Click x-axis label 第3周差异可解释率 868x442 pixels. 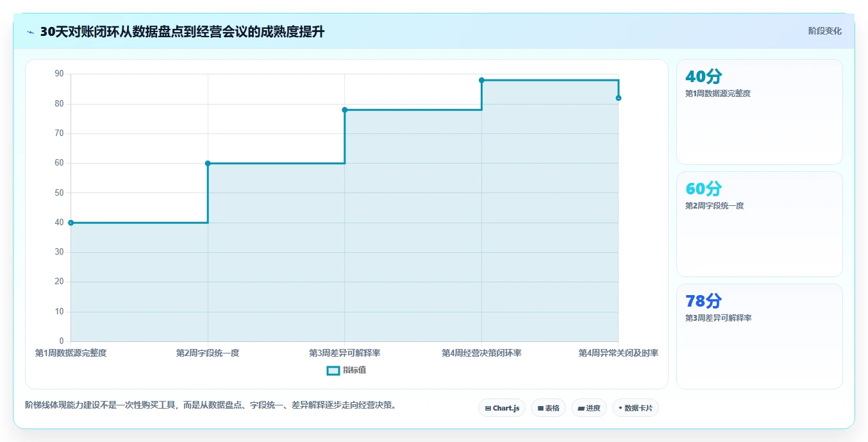coord(344,353)
